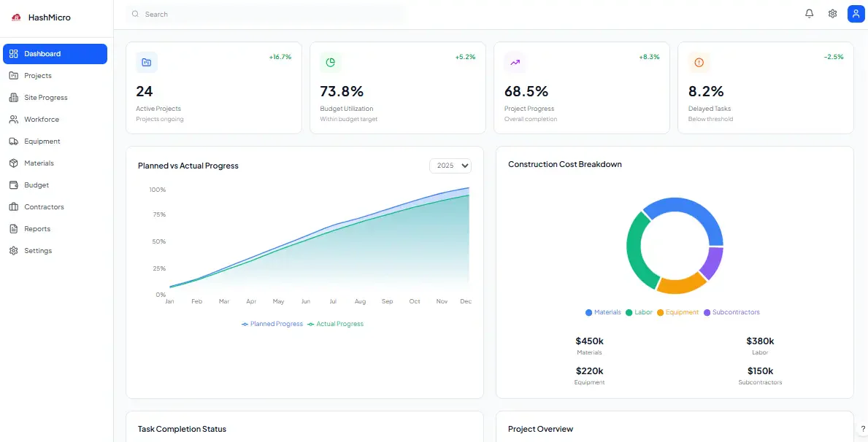This screenshot has height=442, width=868.
Task: Click the Contractors briefcase icon
Action: (14, 207)
